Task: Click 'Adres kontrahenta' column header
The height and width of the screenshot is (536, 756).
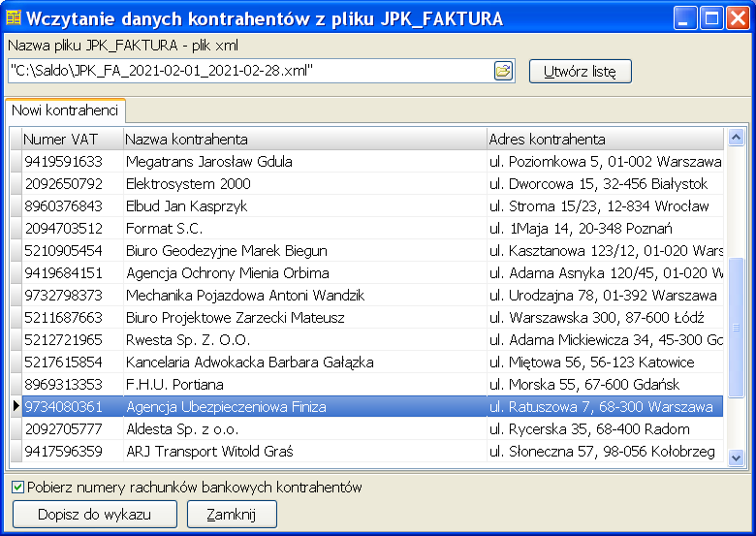Action: point(605,140)
